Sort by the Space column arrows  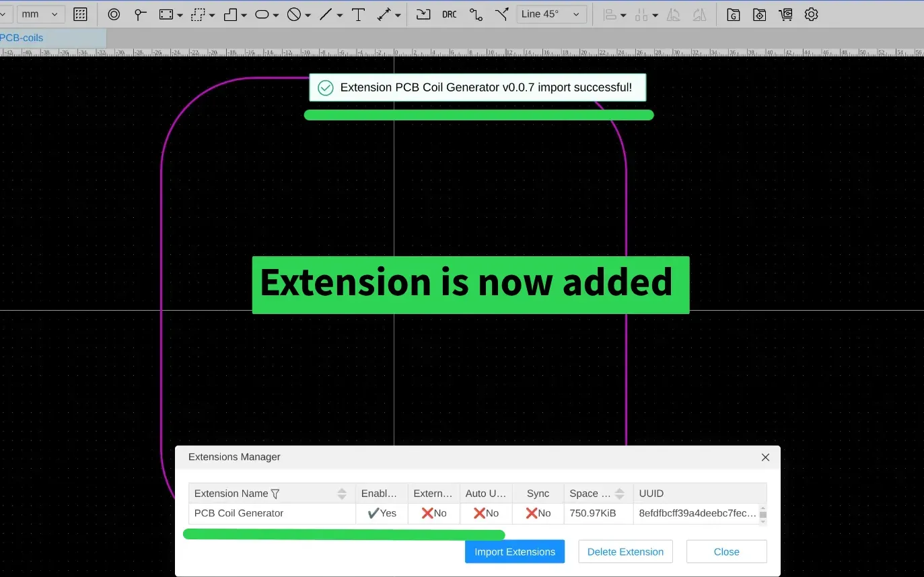point(620,494)
